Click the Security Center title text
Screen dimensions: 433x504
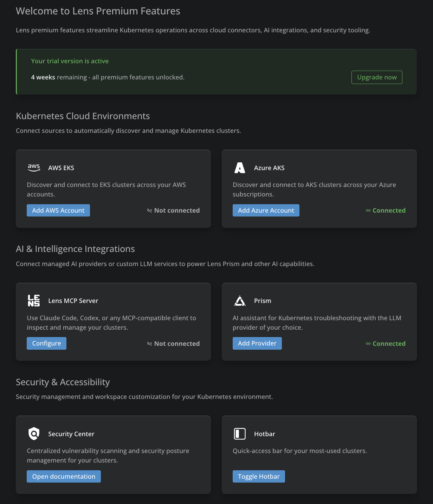(71, 434)
